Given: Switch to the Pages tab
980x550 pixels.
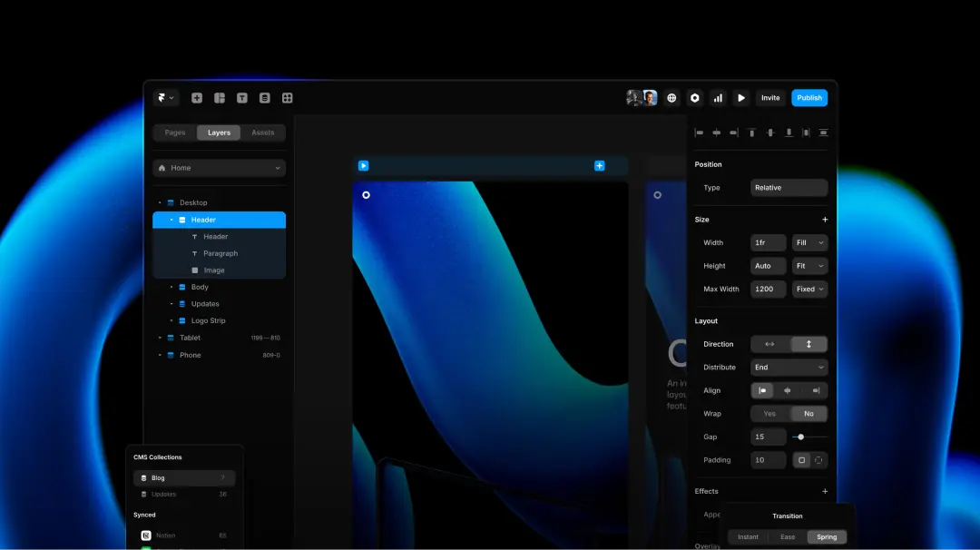Looking at the screenshot, I should tap(175, 133).
